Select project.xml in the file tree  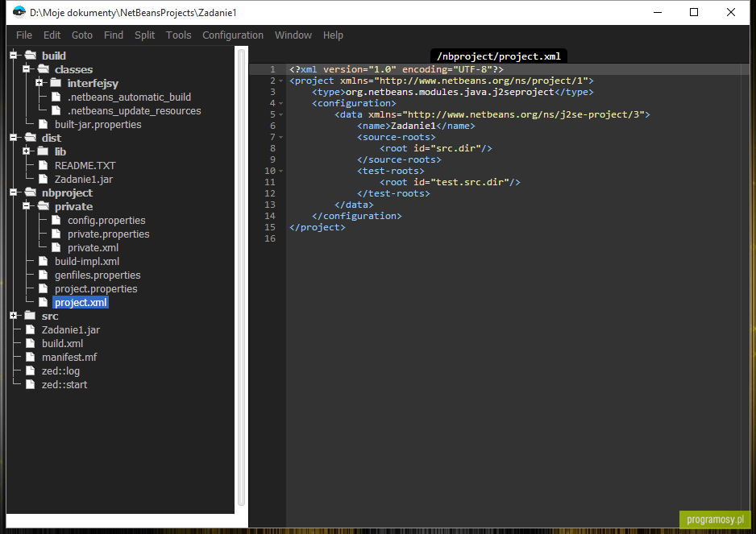[x=81, y=302]
